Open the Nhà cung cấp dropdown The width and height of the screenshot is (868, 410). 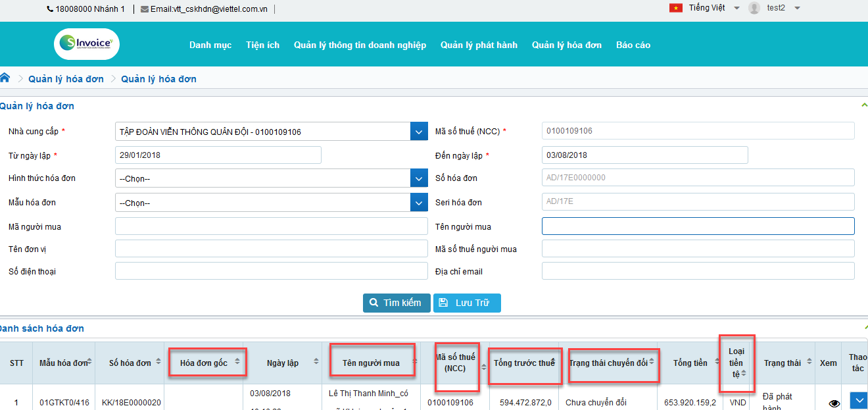pyautogui.click(x=419, y=132)
